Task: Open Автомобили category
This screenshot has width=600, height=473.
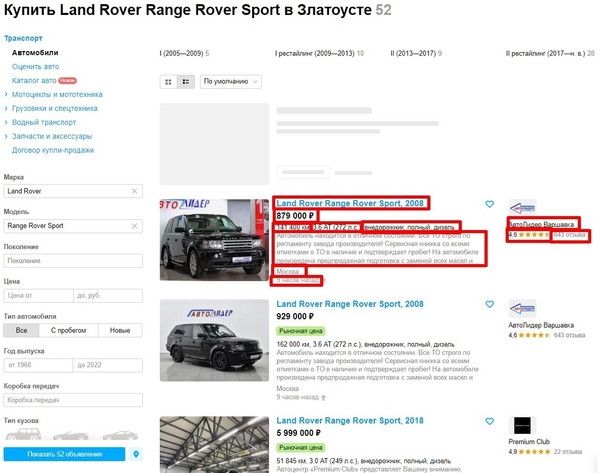Action: 35,52
